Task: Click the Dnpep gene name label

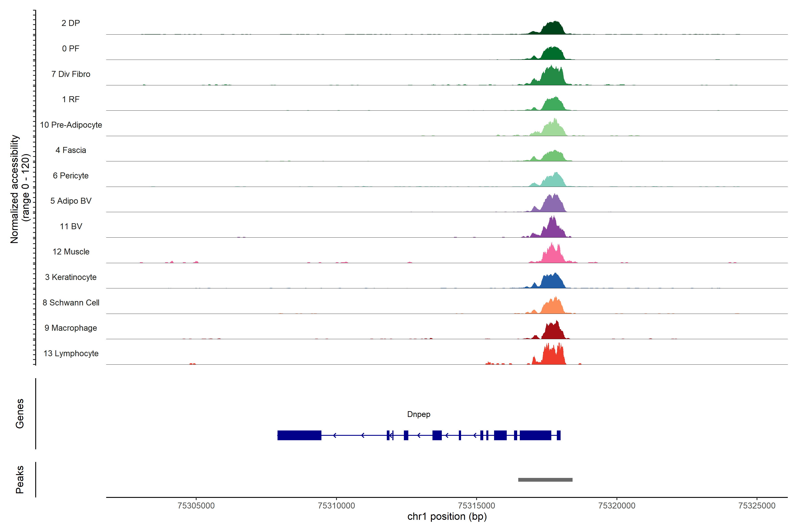Action: coord(419,414)
